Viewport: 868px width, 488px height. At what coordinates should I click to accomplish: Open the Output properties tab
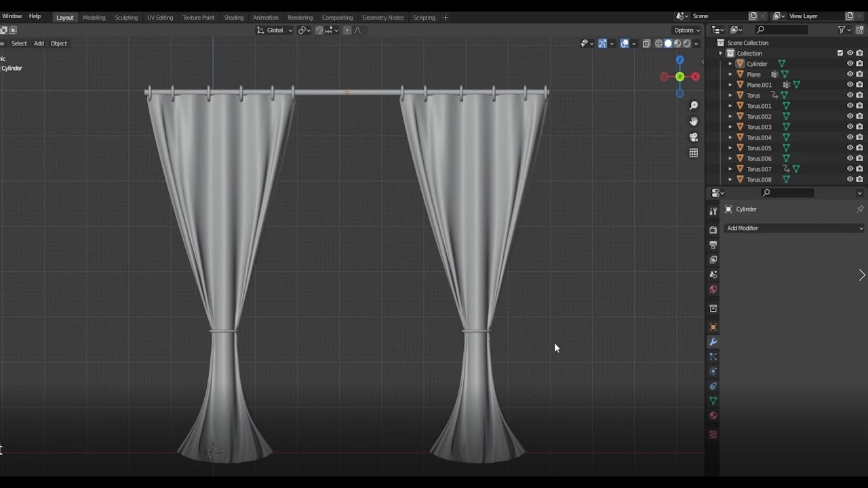(713, 245)
